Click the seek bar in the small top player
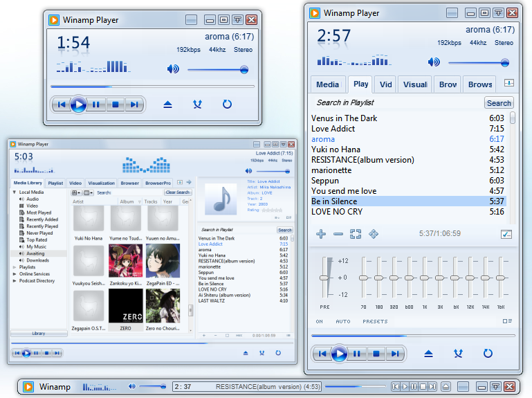The width and height of the screenshot is (532, 398). [152, 87]
